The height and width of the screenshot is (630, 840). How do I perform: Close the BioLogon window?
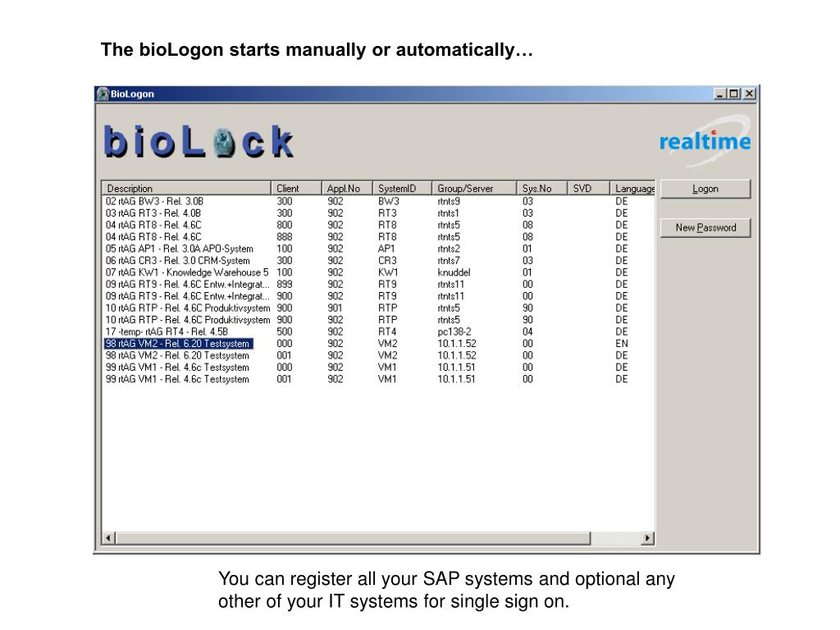point(750,94)
